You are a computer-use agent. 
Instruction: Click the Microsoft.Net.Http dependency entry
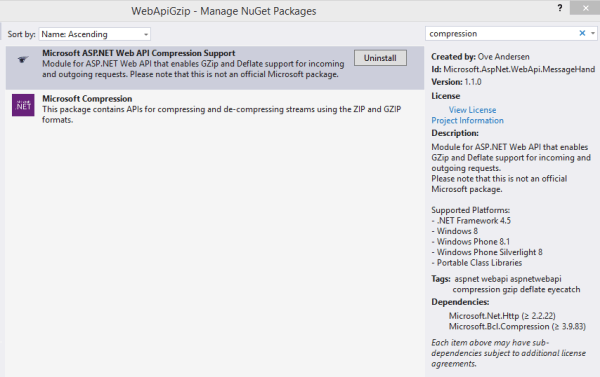[502, 316]
